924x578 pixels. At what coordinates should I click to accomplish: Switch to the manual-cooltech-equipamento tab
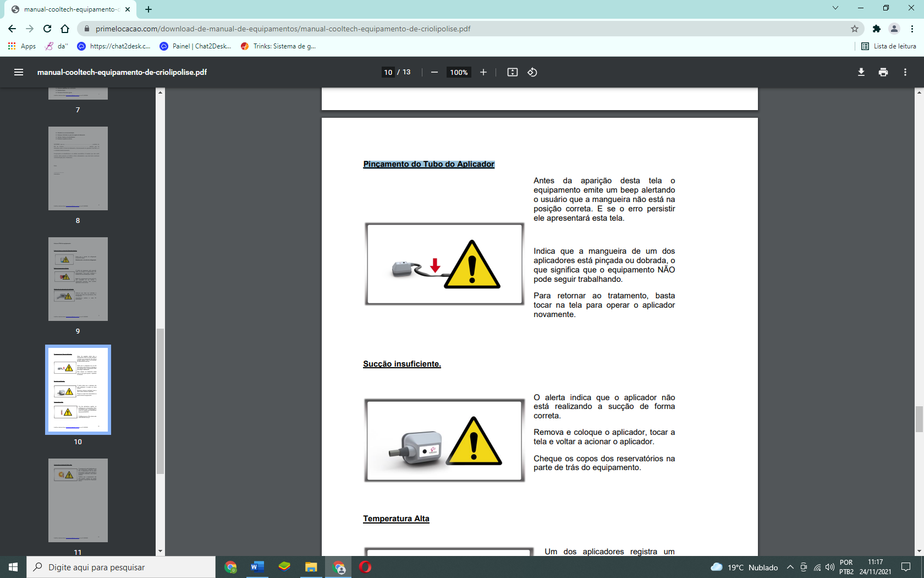pyautogui.click(x=71, y=9)
